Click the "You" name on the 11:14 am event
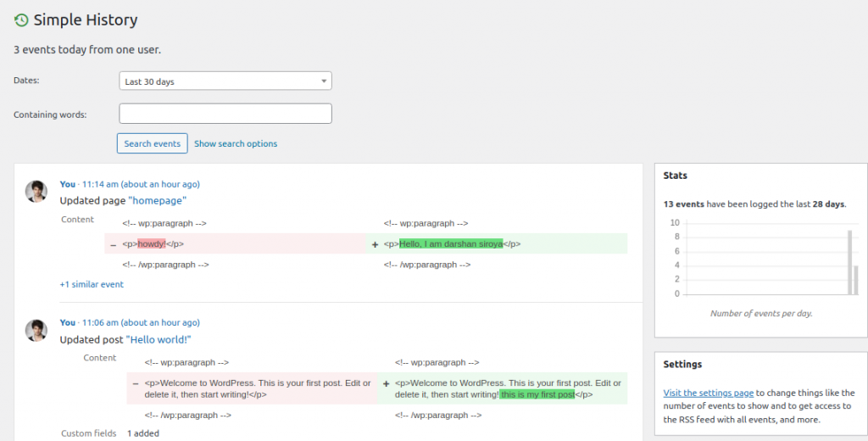Viewport: 868px width, 441px height. [68, 184]
